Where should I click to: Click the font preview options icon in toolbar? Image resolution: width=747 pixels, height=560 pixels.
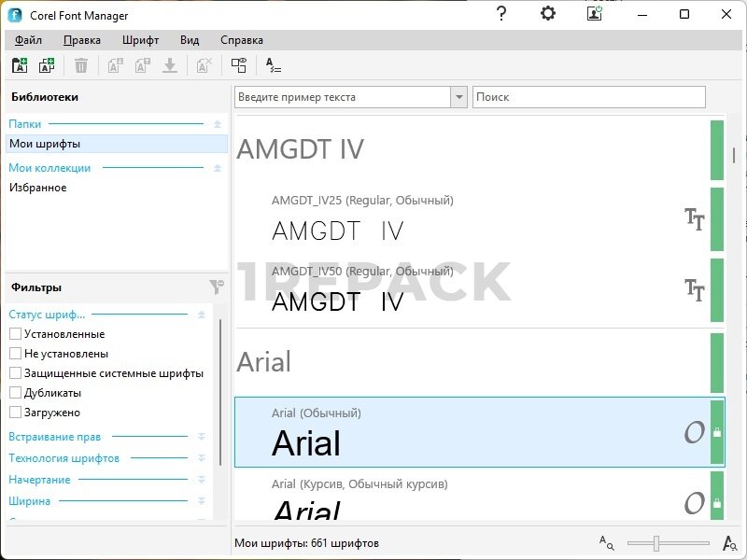(273, 65)
